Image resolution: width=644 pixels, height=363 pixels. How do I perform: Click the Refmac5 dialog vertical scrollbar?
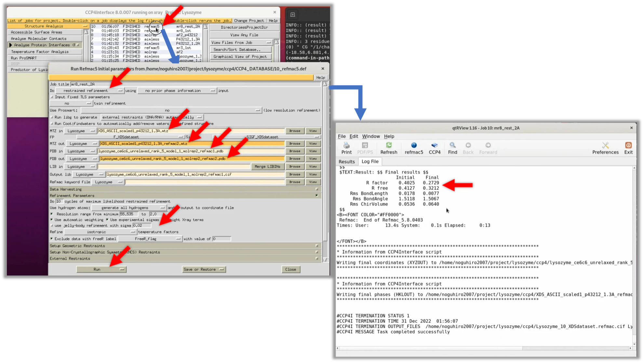pyautogui.click(x=325, y=172)
